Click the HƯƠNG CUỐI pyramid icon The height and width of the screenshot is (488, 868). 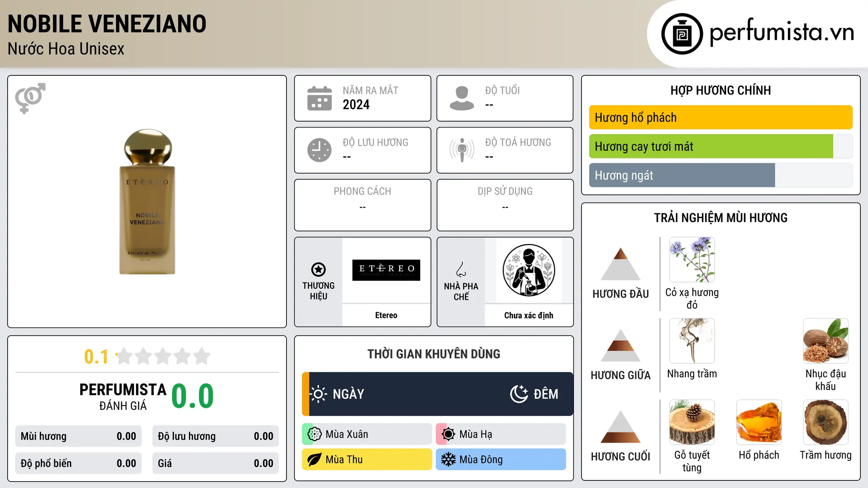[x=620, y=427]
